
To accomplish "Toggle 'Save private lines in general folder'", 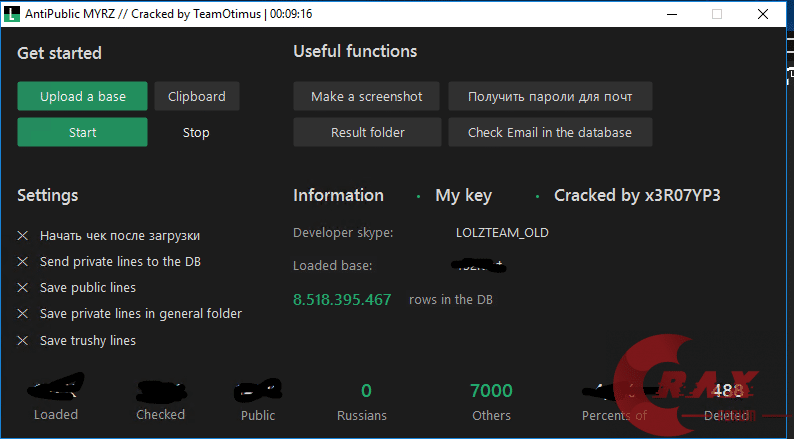I will pos(23,314).
